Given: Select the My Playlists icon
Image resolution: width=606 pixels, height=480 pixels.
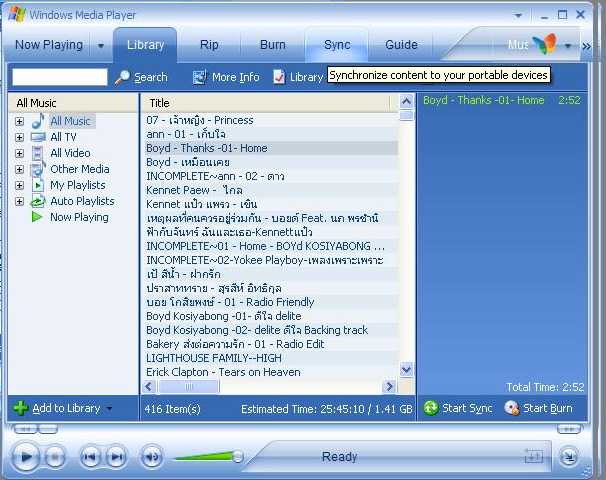Looking at the screenshot, I should pyautogui.click(x=37, y=185).
